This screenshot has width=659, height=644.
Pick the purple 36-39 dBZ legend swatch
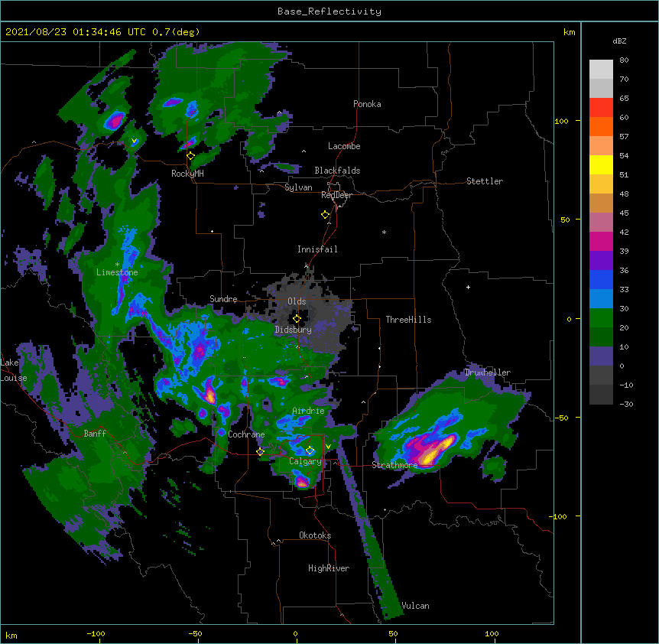click(x=601, y=261)
